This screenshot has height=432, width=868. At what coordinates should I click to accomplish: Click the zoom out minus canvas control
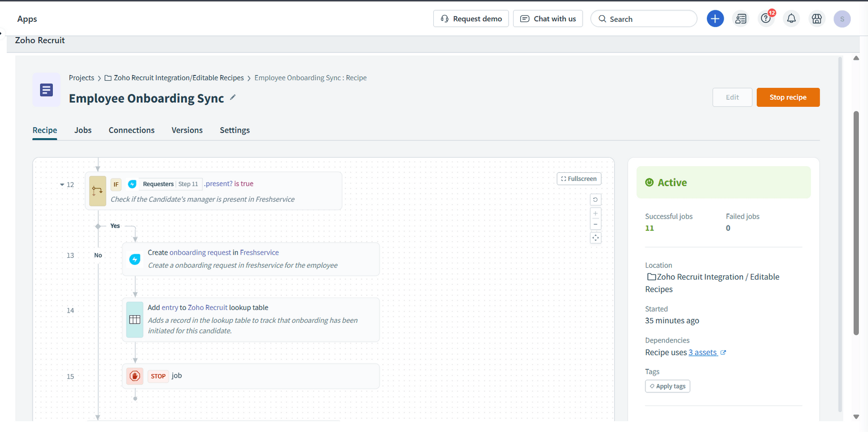pyautogui.click(x=595, y=225)
